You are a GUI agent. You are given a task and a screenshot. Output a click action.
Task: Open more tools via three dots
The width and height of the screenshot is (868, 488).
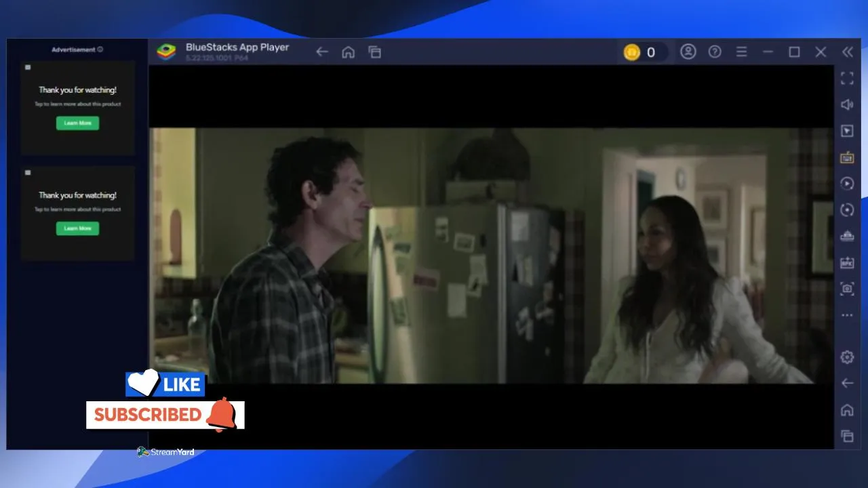[847, 315]
